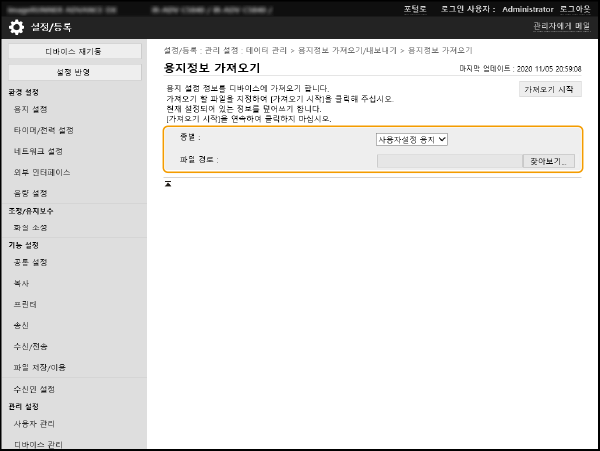Click the 파일 경로 file path field
Viewport: 600px width, 451px height.
449,160
